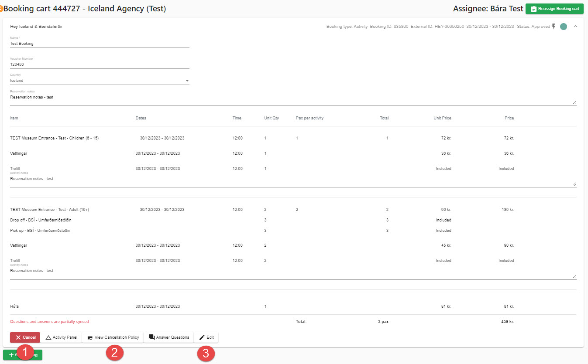Click the red partially synced warning text
The height and width of the screenshot is (364, 588).
(49, 322)
